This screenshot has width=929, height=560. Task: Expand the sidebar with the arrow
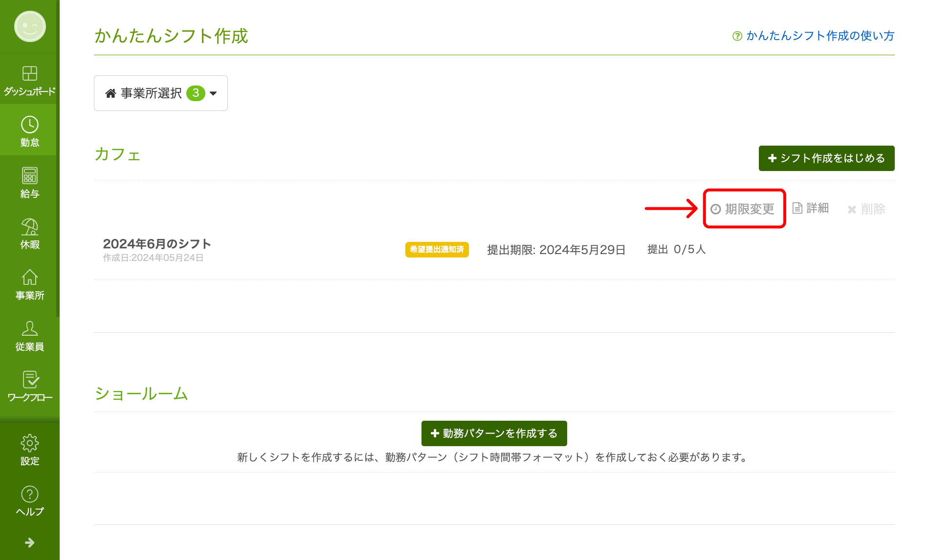point(30,542)
